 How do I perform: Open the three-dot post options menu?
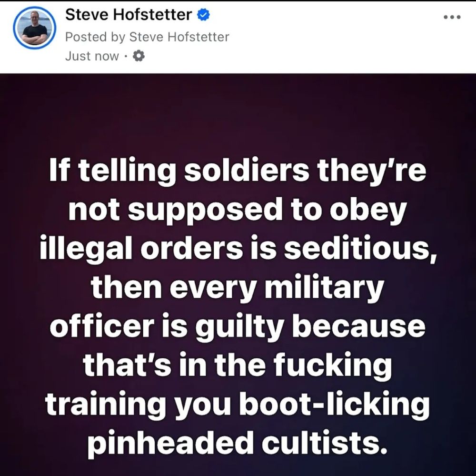coord(452,17)
